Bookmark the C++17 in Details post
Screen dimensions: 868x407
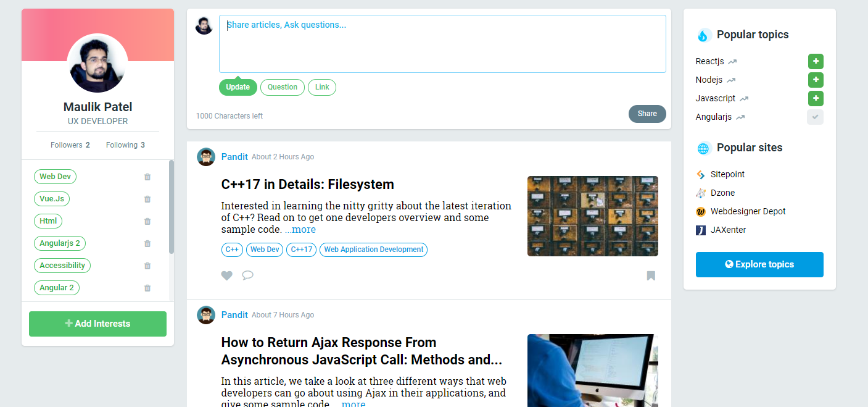coord(651,275)
